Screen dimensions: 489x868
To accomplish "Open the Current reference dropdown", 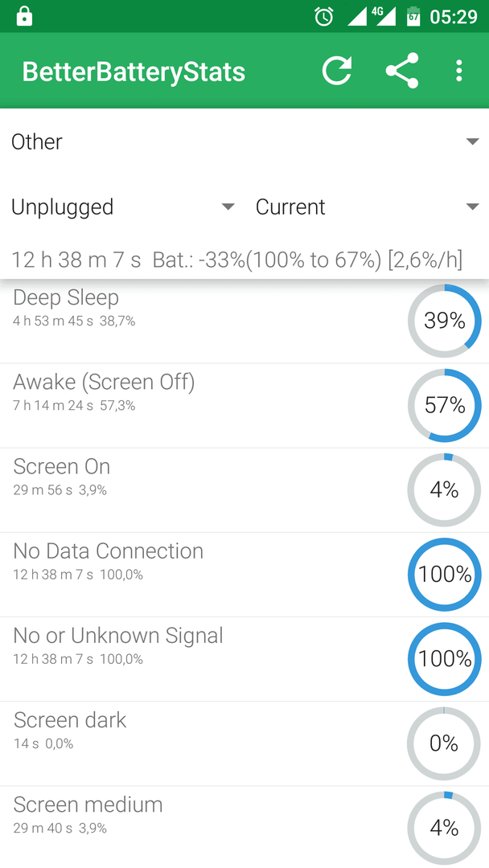I will click(367, 207).
